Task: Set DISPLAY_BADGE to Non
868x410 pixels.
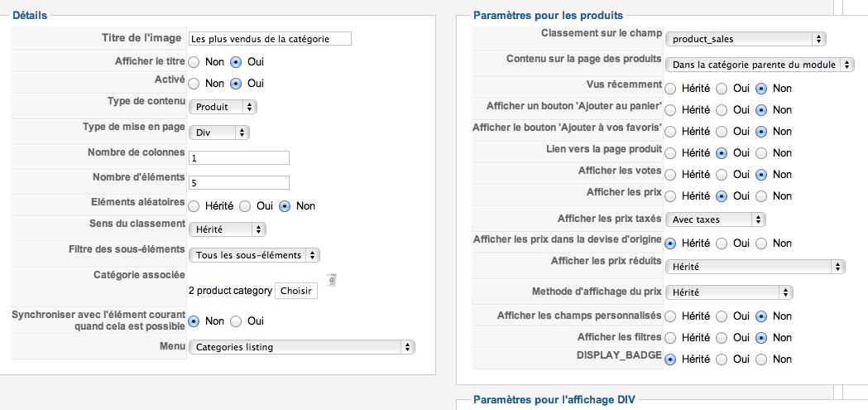Action: [x=761, y=359]
